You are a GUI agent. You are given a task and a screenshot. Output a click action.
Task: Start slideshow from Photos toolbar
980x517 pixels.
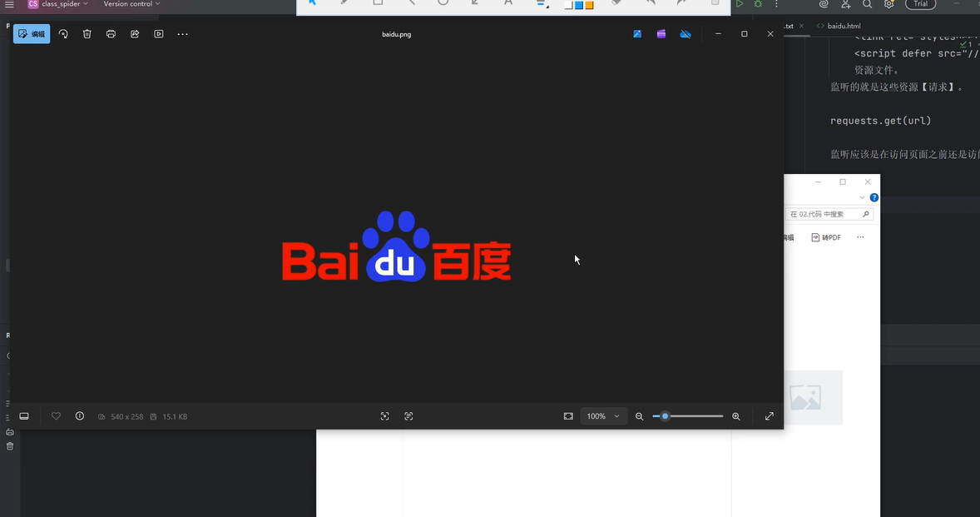pos(159,34)
